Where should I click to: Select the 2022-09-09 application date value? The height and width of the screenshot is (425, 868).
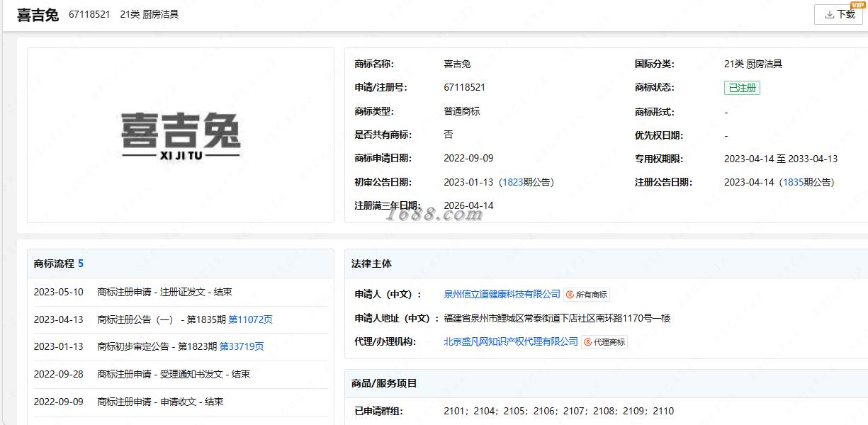click(468, 158)
